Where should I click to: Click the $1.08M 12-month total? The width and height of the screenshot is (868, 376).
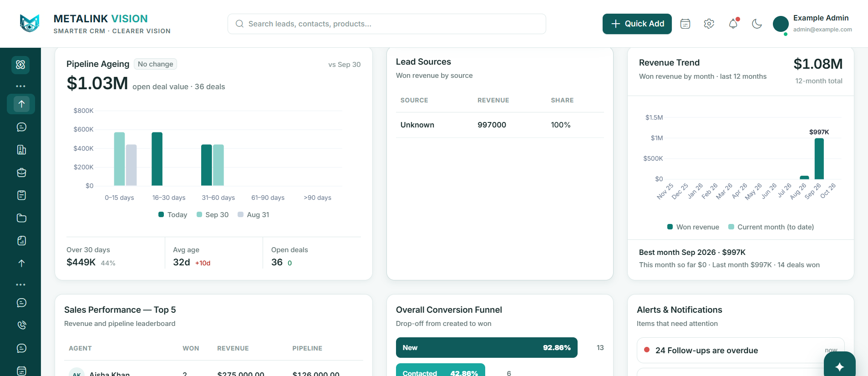pyautogui.click(x=818, y=64)
